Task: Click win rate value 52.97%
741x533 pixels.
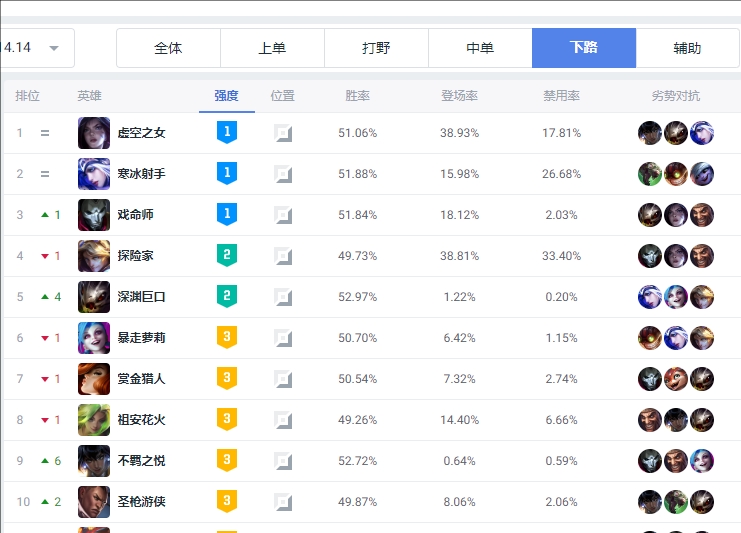Action: pyautogui.click(x=357, y=297)
